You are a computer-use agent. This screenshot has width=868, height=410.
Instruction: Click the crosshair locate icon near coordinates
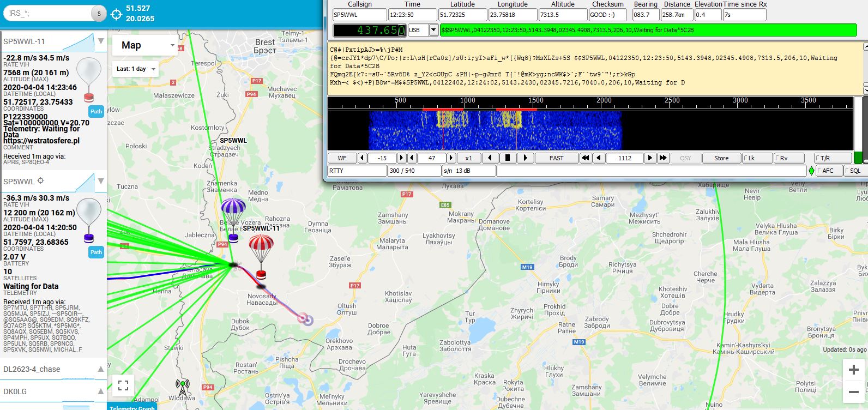(x=116, y=14)
